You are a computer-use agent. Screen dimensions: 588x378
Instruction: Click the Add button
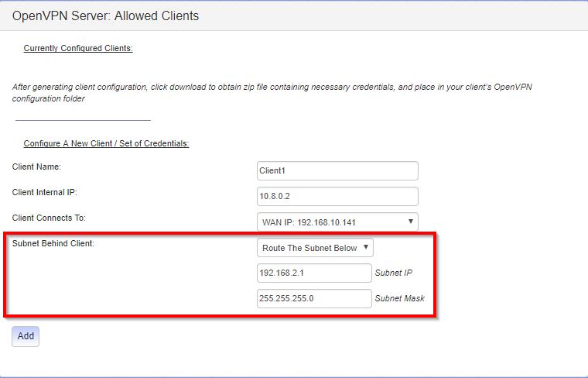[x=26, y=336]
